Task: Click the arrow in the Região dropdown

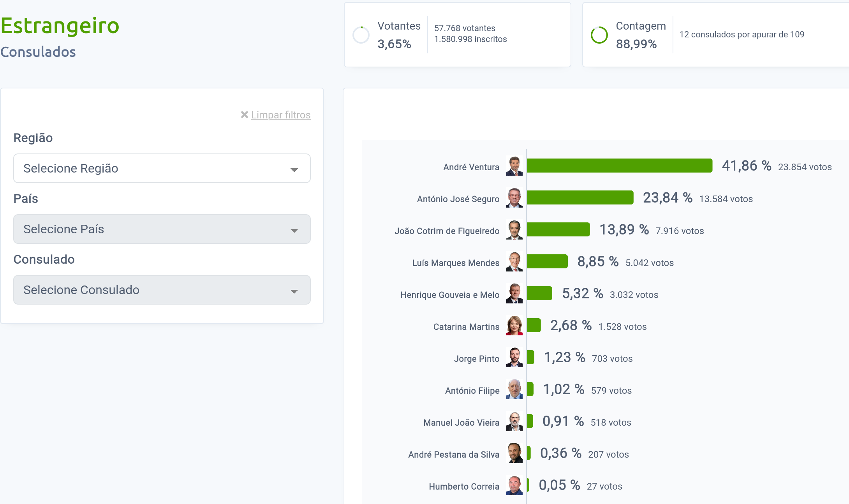Action: [294, 169]
